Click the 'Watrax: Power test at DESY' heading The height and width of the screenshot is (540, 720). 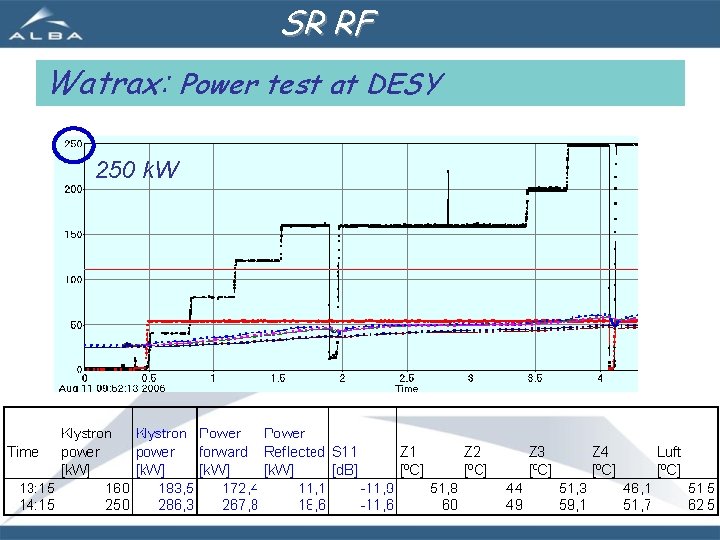click(x=246, y=83)
